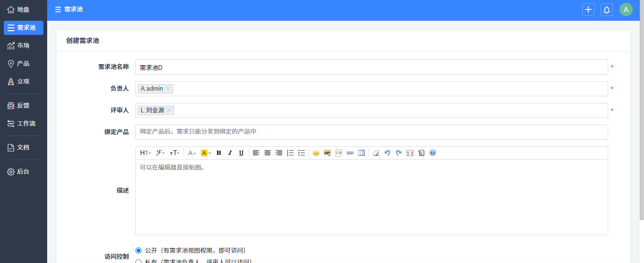
Task: Open the 评审人 picker field
Action: click(x=372, y=110)
